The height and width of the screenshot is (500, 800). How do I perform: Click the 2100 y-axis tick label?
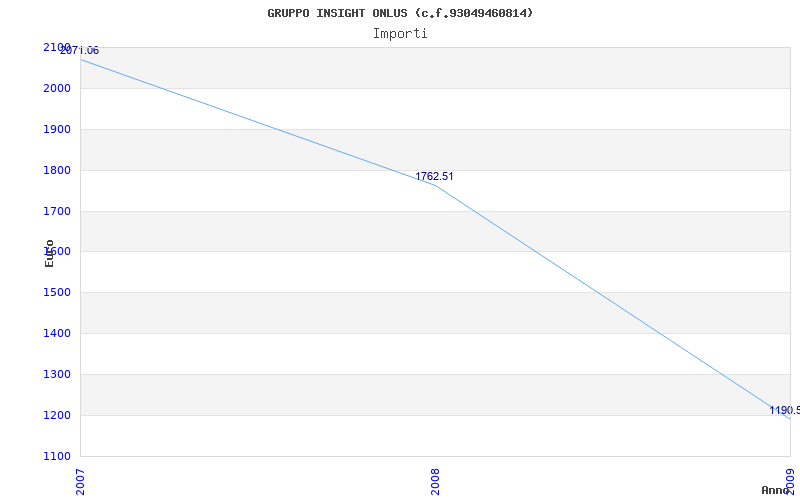click(57, 47)
